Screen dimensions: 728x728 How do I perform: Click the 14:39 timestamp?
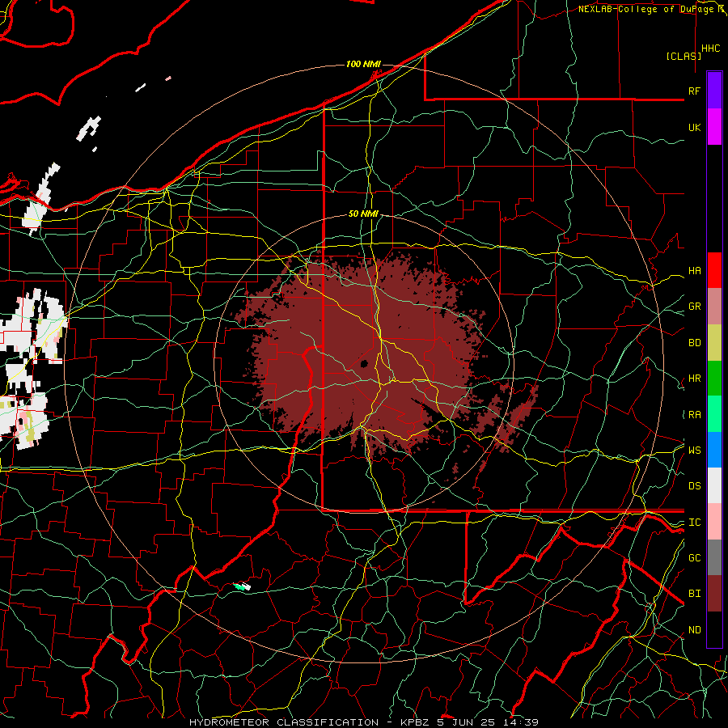520,722
